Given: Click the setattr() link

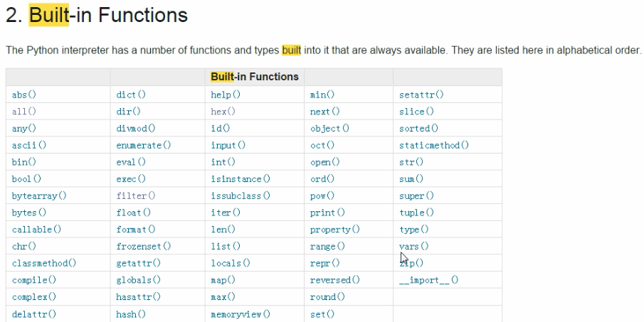Looking at the screenshot, I should pos(421,95).
